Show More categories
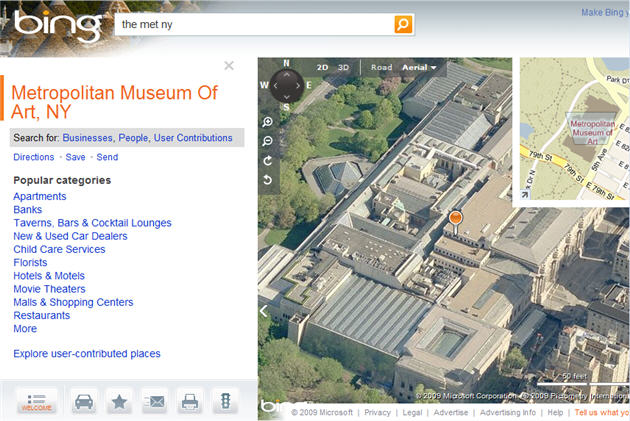Screen dimensions: 630x421 (x=25, y=329)
